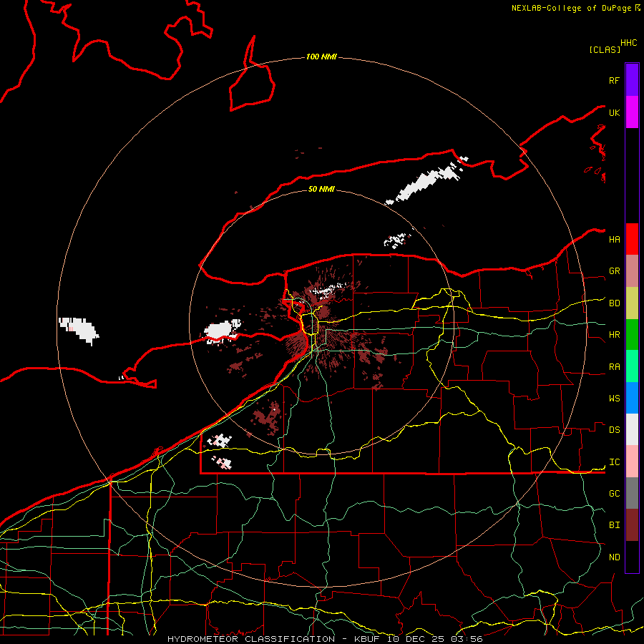
Task: Click the BI legend label
Action: (x=614, y=525)
